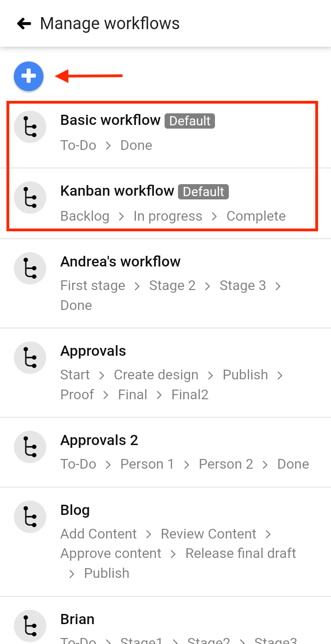Click the Kanban workflow branch icon

(x=30, y=198)
